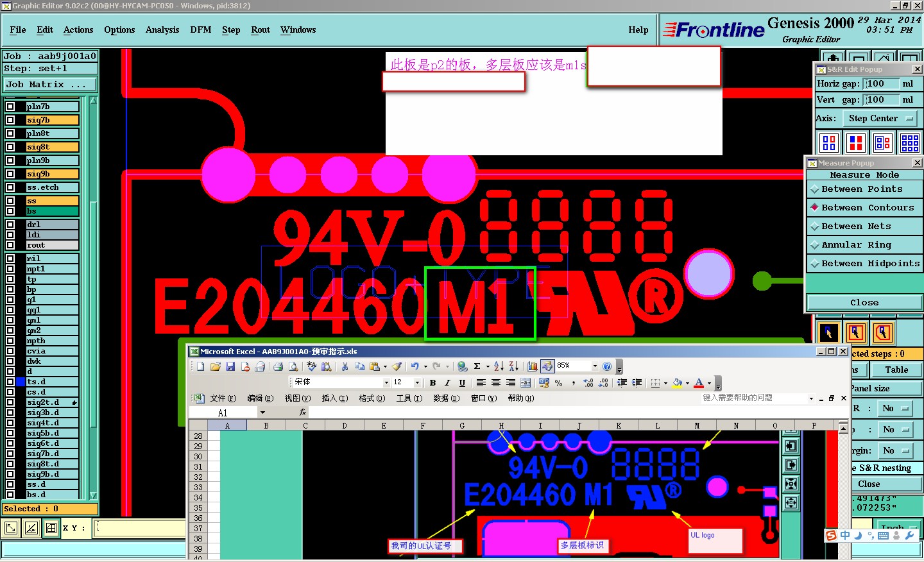924x562 pixels.
Task: Toggle visibility box of layer ss.etch
Action: tap(10, 187)
